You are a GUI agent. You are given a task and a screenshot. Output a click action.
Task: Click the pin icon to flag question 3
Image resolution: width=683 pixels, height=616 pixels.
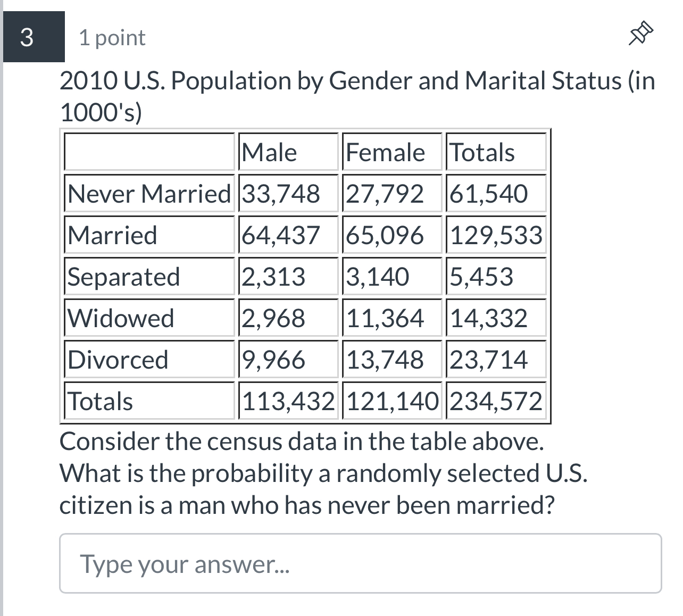(x=640, y=34)
